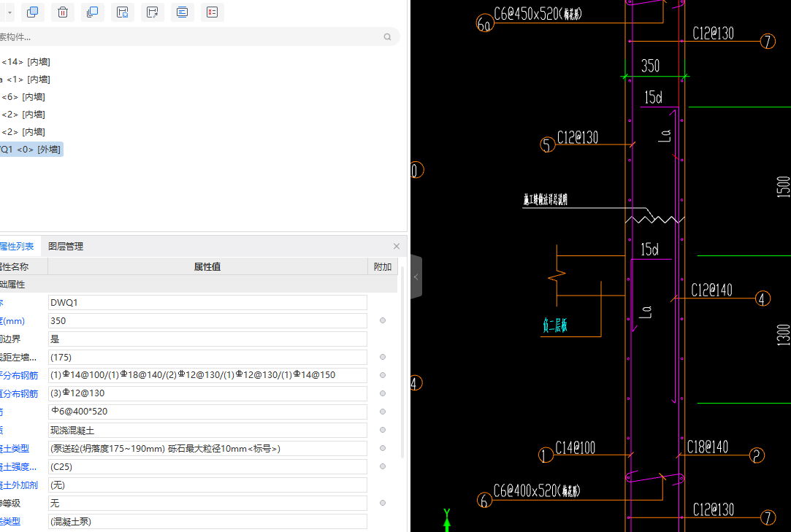Toggle 附加 circle for 泵送砼 row

pyautogui.click(x=383, y=448)
